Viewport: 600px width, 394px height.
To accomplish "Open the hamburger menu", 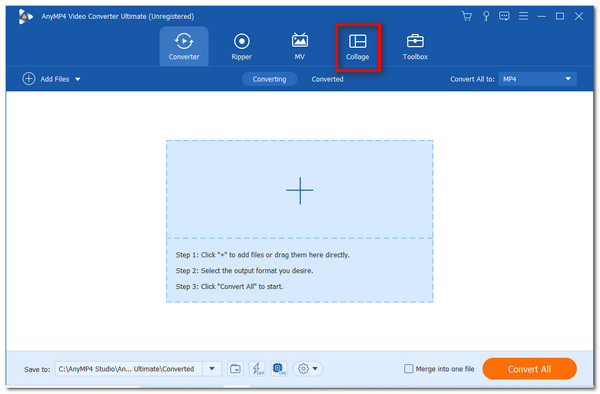I will [523, 16].
